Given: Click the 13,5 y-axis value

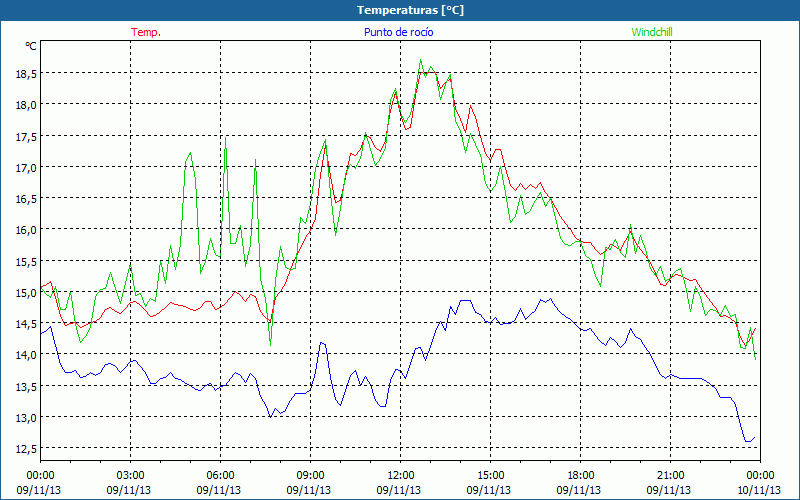Looking at the screenshot, I should tap(26, 386).
